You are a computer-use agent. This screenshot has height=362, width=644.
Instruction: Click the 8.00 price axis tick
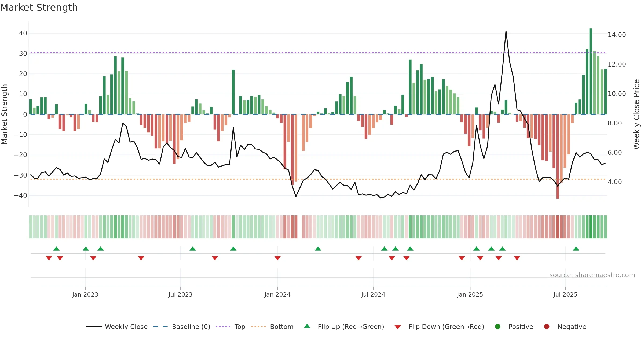[614, 123]
